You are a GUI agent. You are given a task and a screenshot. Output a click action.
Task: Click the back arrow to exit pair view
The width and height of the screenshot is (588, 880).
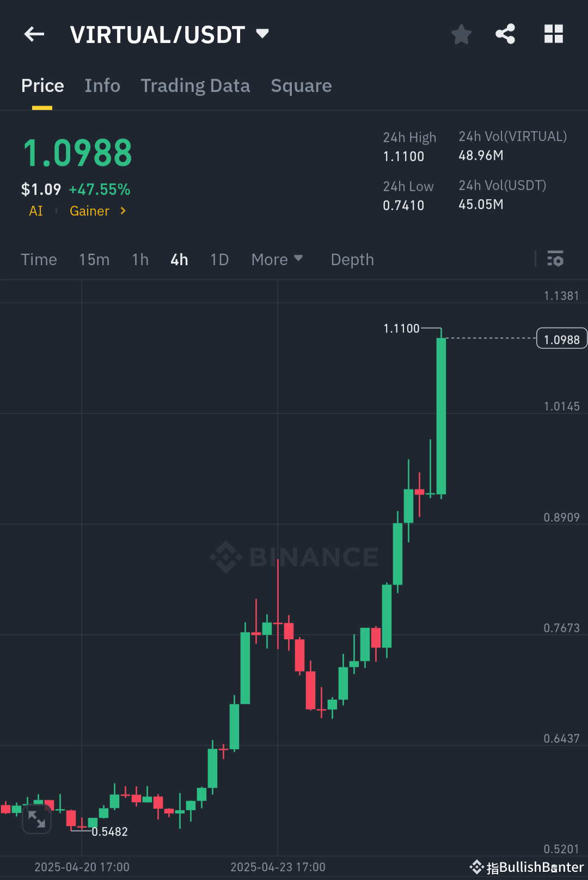point(34,34)
